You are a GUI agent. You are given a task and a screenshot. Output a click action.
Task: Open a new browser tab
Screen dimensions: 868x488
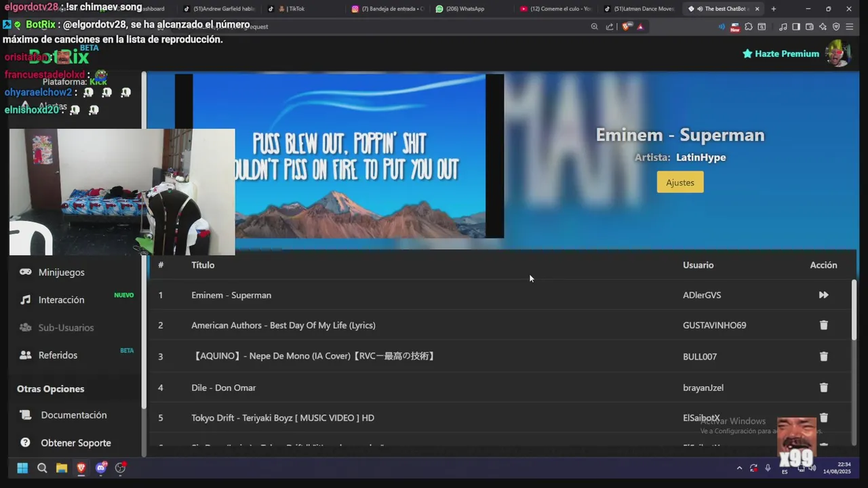774,9
